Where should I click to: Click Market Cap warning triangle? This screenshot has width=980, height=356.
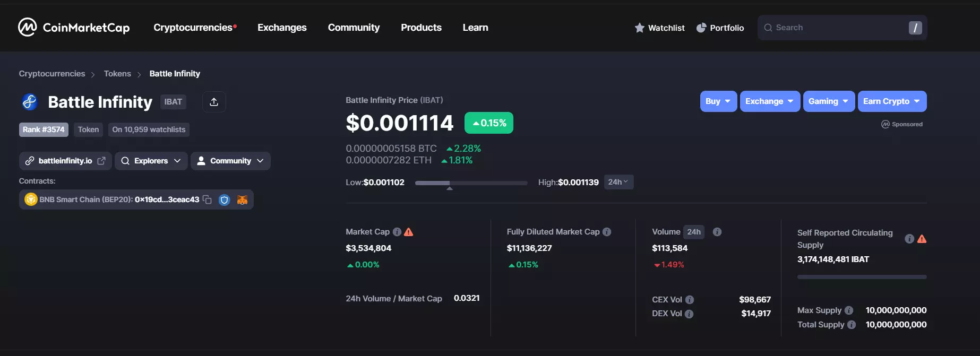coord(408,232)
